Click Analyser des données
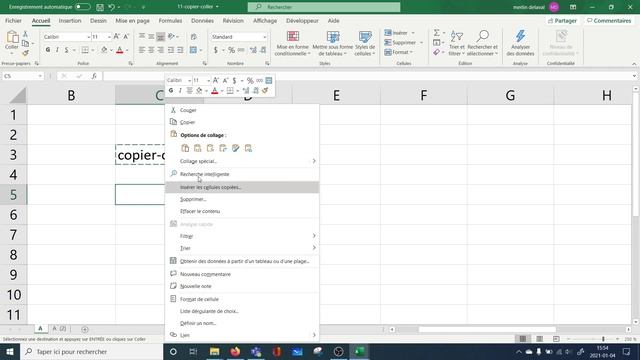 click(520, 43)
